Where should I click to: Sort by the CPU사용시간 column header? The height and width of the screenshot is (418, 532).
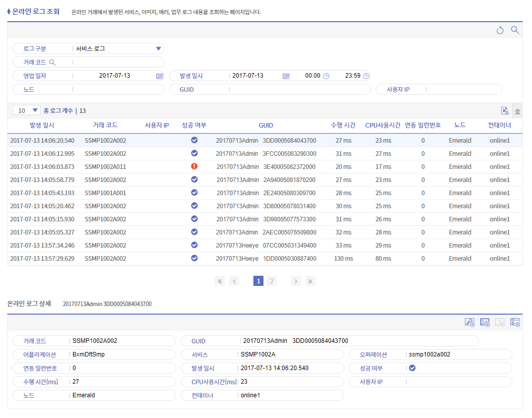tap(383, 125)
